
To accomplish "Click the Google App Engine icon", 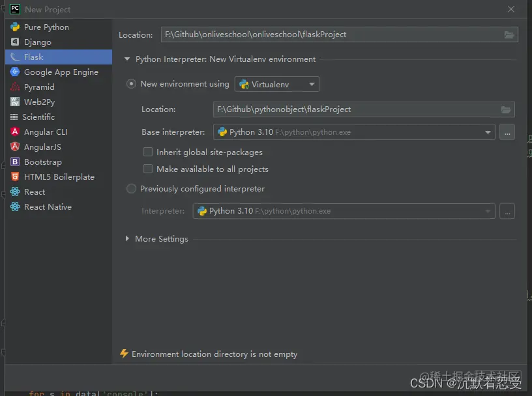I will [15, 72].
